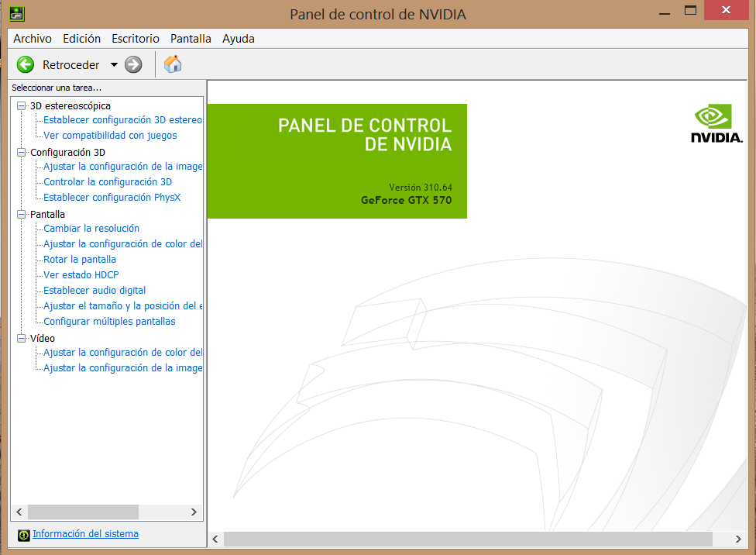Select Establecer audio digital

(x=94, y=290)
